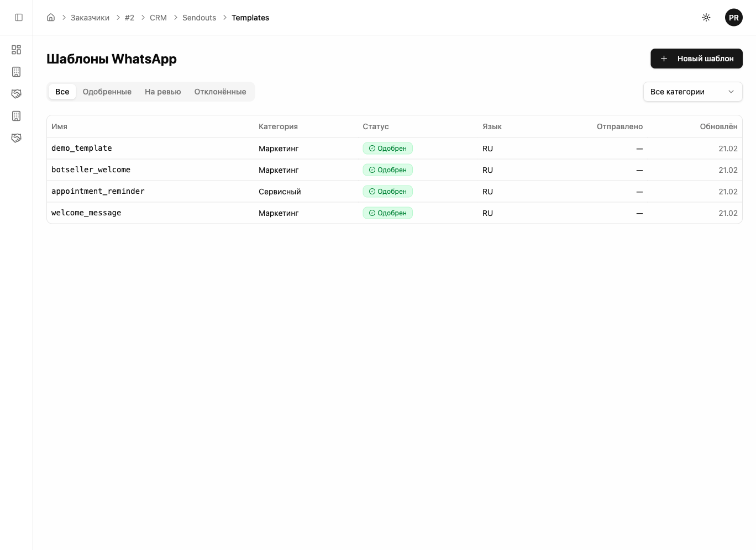
Task: Open the dashboard grid icon in sidebar
Action: click(x=17, y=50)
